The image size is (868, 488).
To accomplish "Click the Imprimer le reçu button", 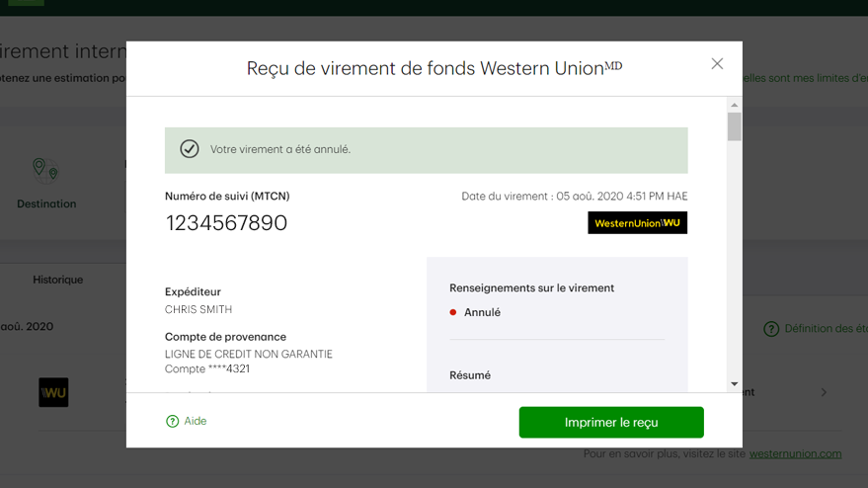I will 611,422.
